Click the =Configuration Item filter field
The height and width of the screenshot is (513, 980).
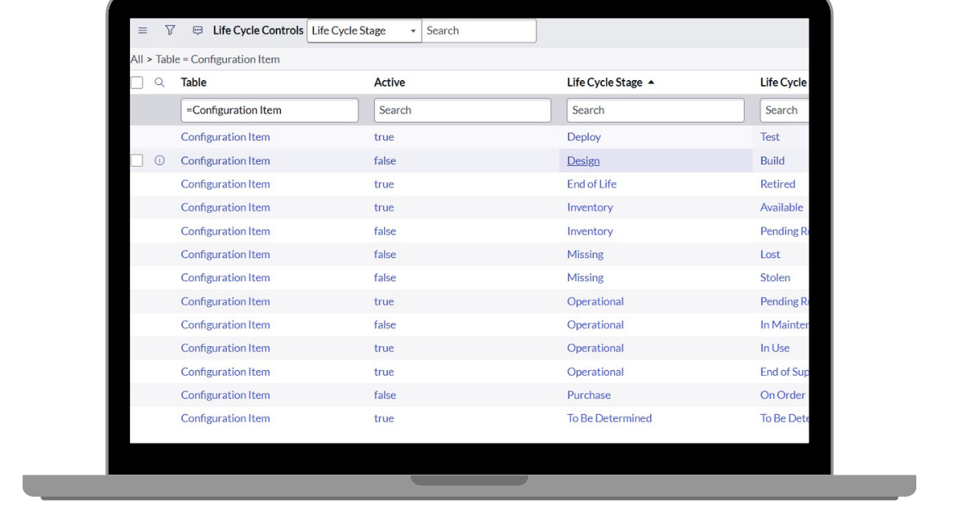click(269, 110)
